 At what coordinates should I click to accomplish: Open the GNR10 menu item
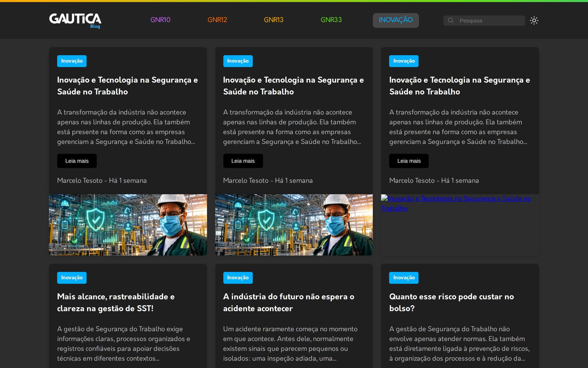pyautogui.click(x=160, y=20)
